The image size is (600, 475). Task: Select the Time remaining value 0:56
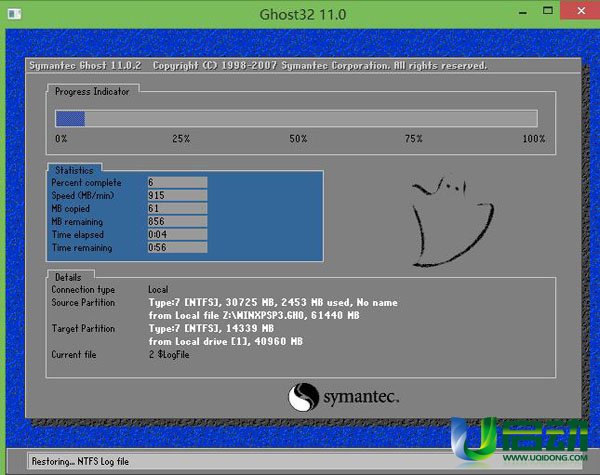[178, 247]
